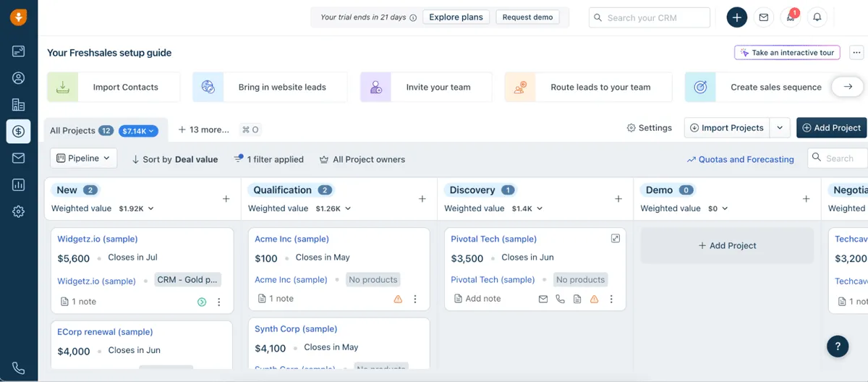The width and height of the screenshot is (868, 382).
Task: Open ECorp renewal (sample) project
Action: [x=105, y=332]
